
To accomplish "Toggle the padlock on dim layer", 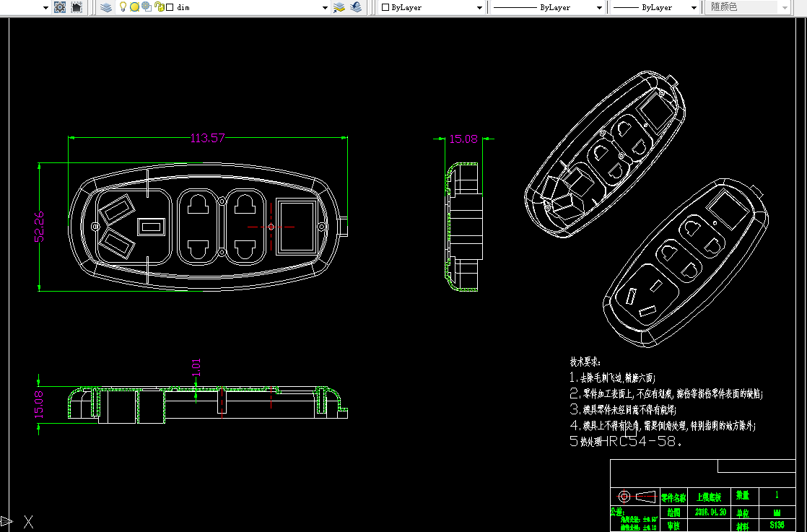I will tap(159, 7).
